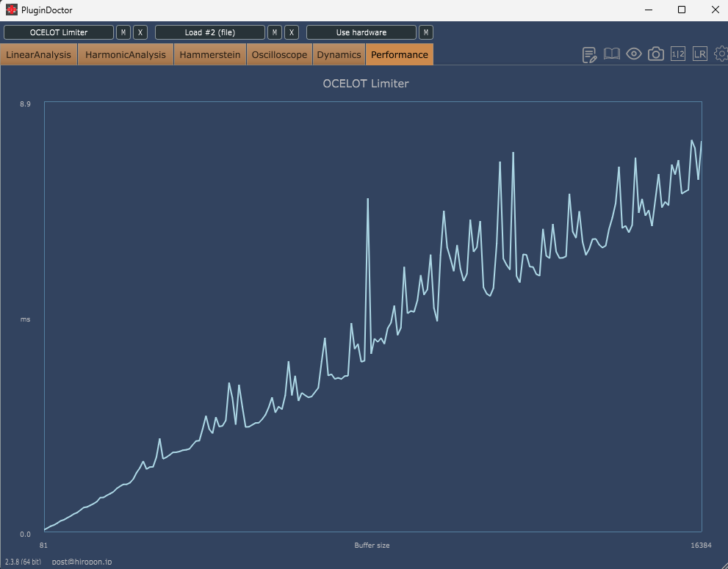
Task: Click the OCELOT Limiter graph title
Action: point(366,84)
